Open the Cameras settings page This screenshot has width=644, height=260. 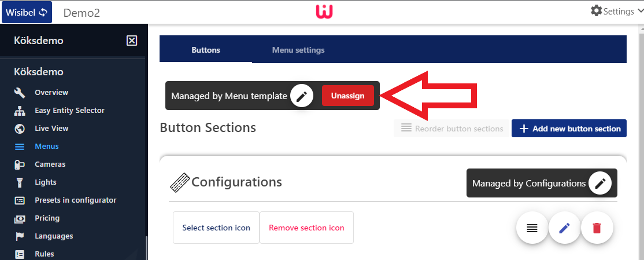50,164
